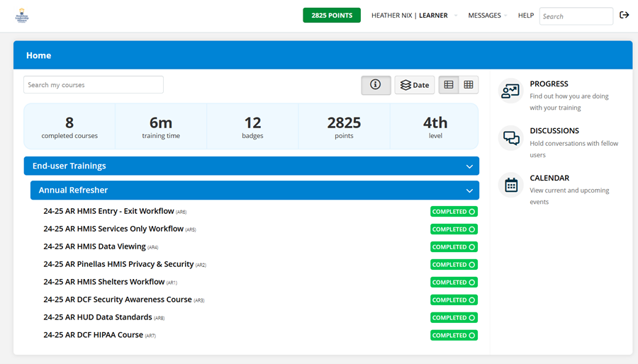Viewport: 638px width, 364px height.
Task: Open 24-25 AR HMIS Data Viewing course
Action: [94, 246]
